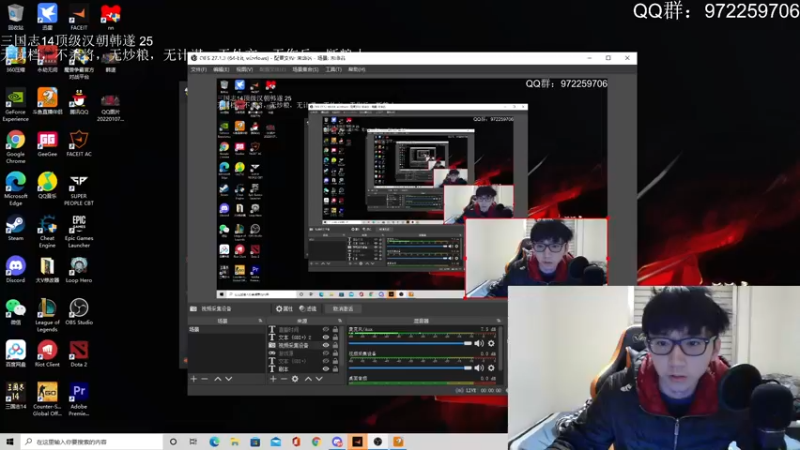800x450 pixels.
Task: Open the Google Chrome desktop icon
Action: (15, 147)
